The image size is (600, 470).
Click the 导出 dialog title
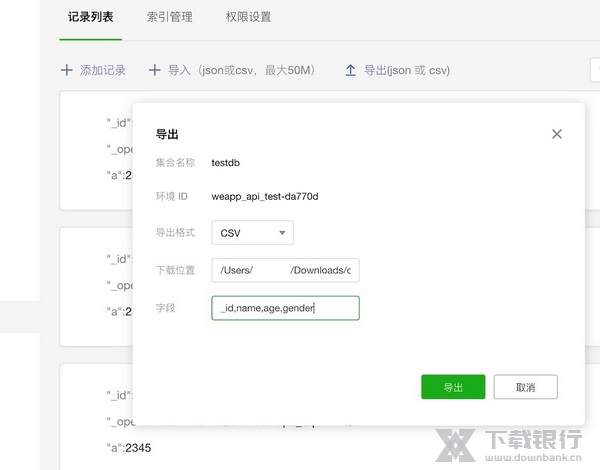pos(167,134)
